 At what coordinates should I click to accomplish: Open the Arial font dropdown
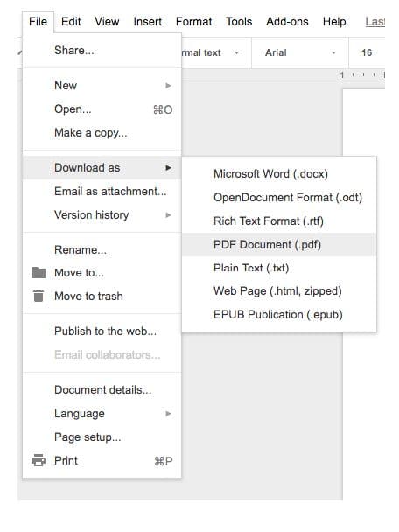coord(300,52)
